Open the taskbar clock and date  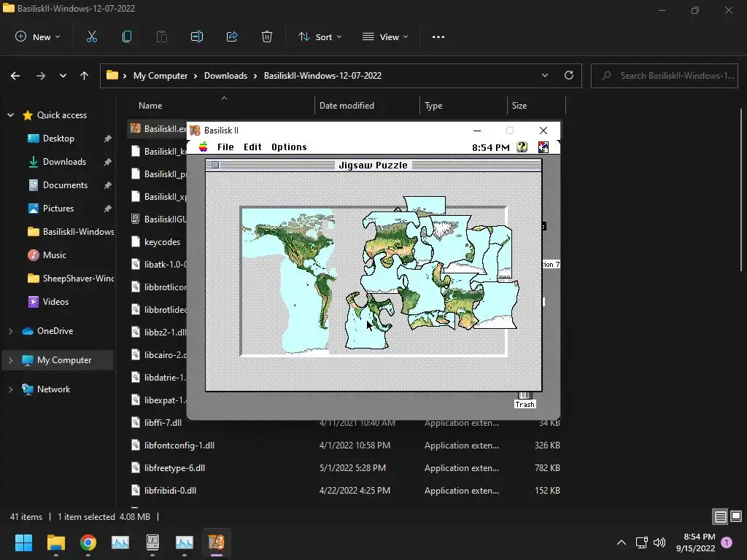(x=695, y=542)
